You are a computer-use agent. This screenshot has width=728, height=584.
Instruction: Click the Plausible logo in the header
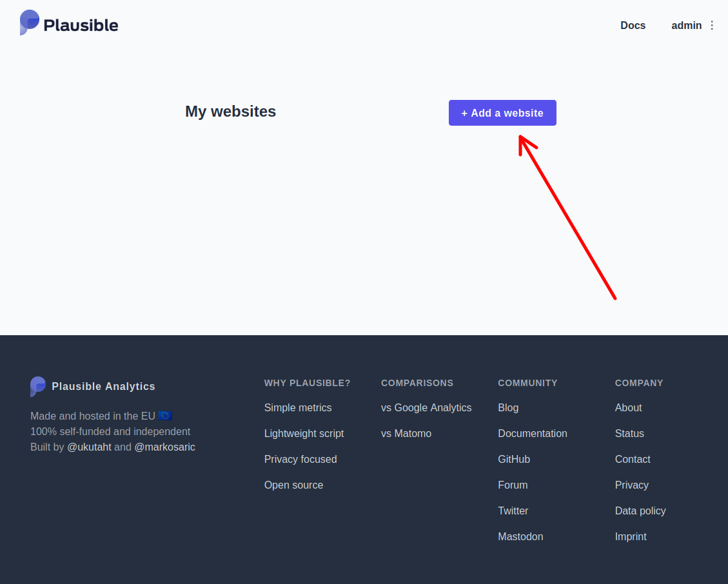click(68, 23)
